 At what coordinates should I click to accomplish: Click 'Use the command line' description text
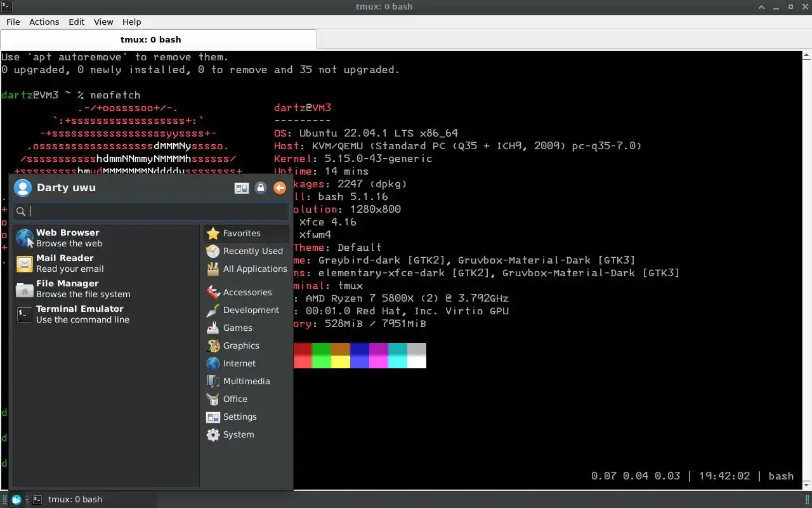click(82, 320)
